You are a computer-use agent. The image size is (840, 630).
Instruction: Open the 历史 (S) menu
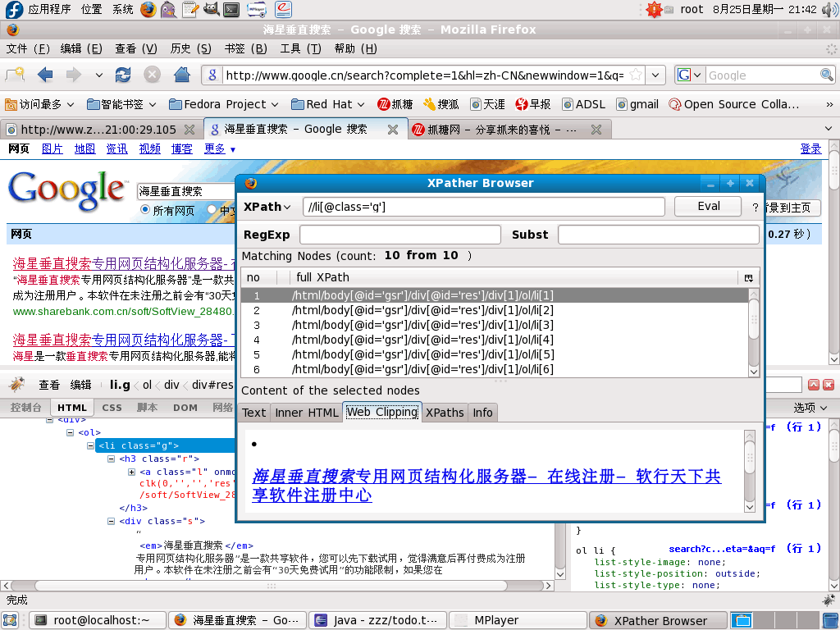(x=190, y=48)
